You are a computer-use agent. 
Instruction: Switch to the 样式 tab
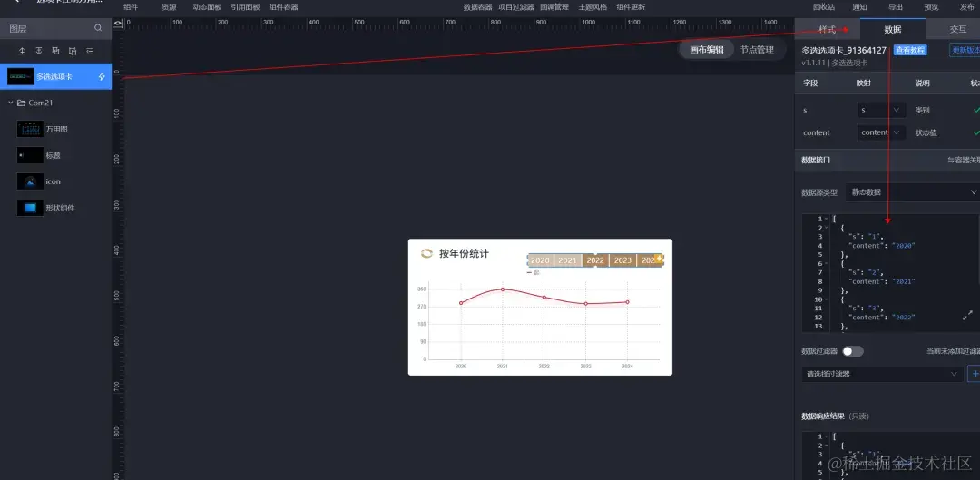pyautogui.click(x=828, y=29)
